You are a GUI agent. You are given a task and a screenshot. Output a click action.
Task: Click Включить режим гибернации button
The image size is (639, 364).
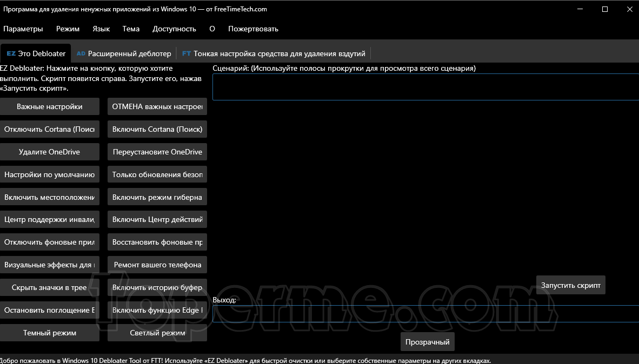[157, 197]
